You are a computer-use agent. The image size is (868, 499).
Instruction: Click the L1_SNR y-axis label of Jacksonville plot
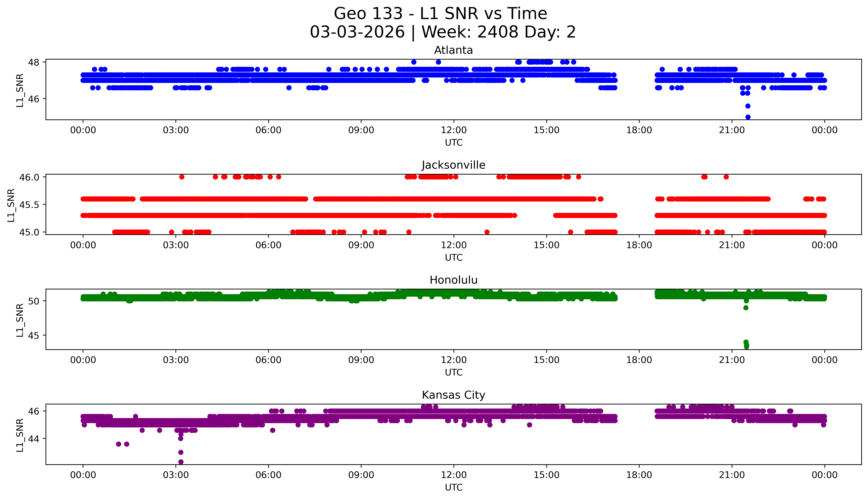(x=11, y=205)
